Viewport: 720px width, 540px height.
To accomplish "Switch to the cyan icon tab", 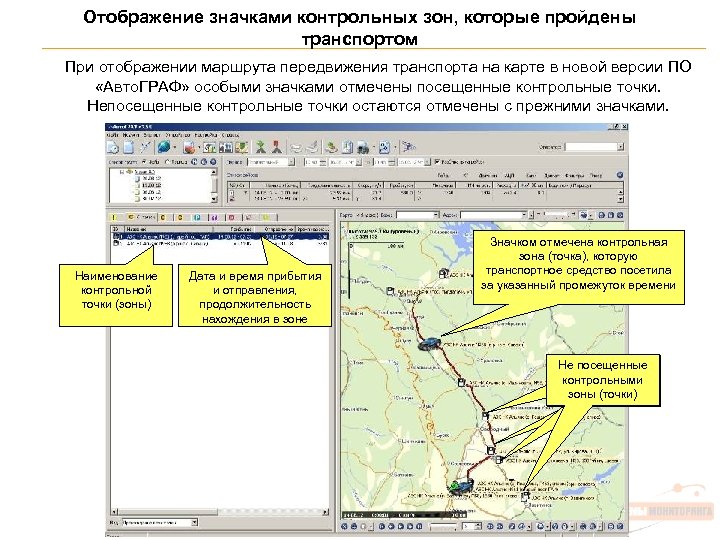I will 197,217.
